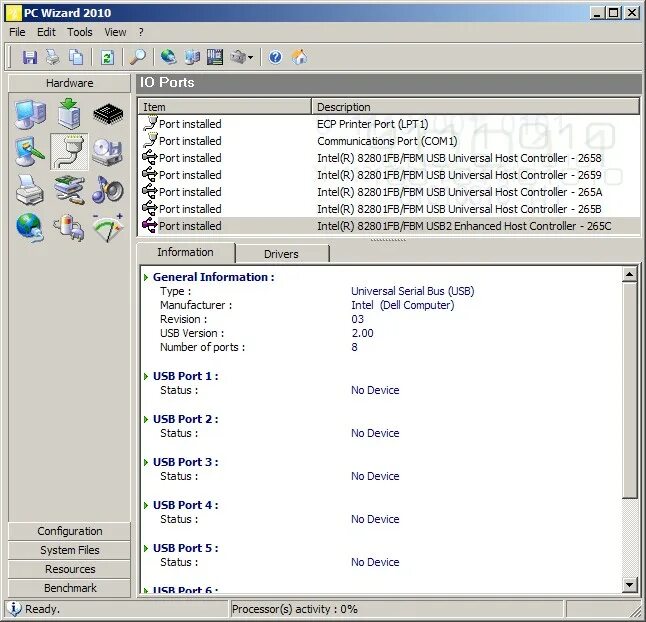Click the Refresh toolbar icon
The image size is (646, 622).
click(x=107, y=57)
